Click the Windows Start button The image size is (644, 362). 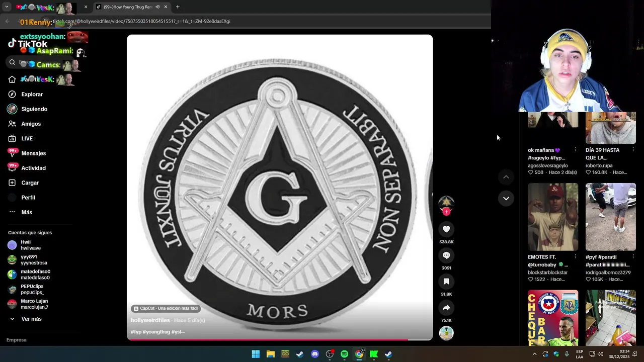pos(256,354)
